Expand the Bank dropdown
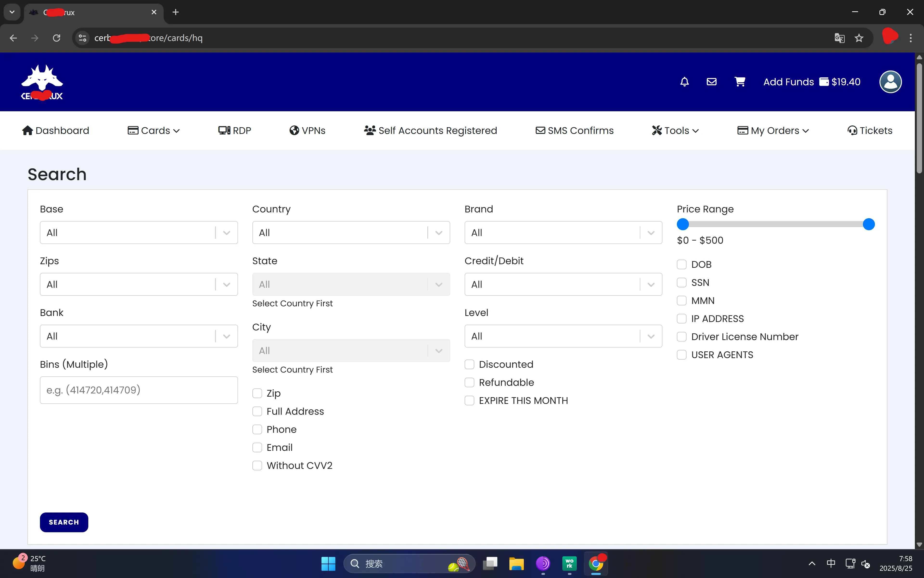Screen dimensions: 924x578 pyautogui.click(x=139, y=336)
